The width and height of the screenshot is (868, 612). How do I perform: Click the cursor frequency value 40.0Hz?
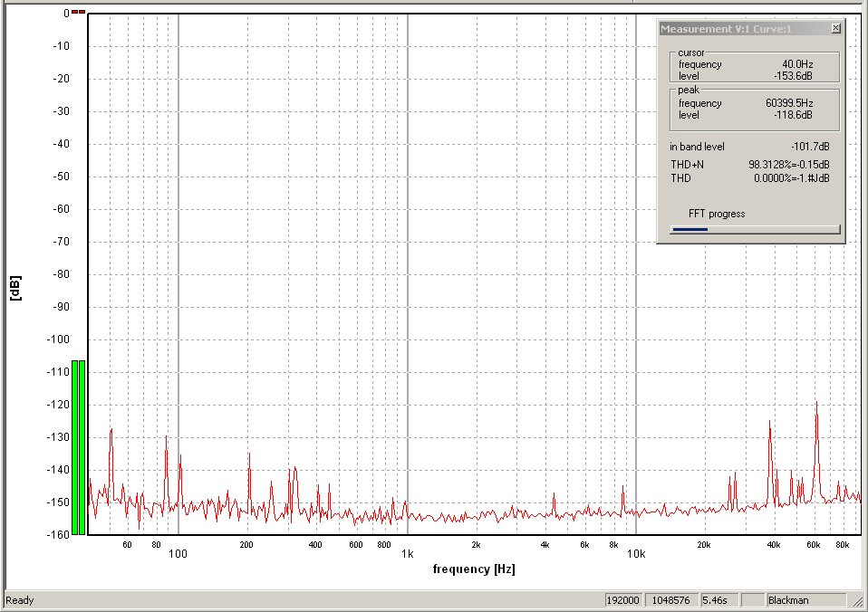[796, 64]
